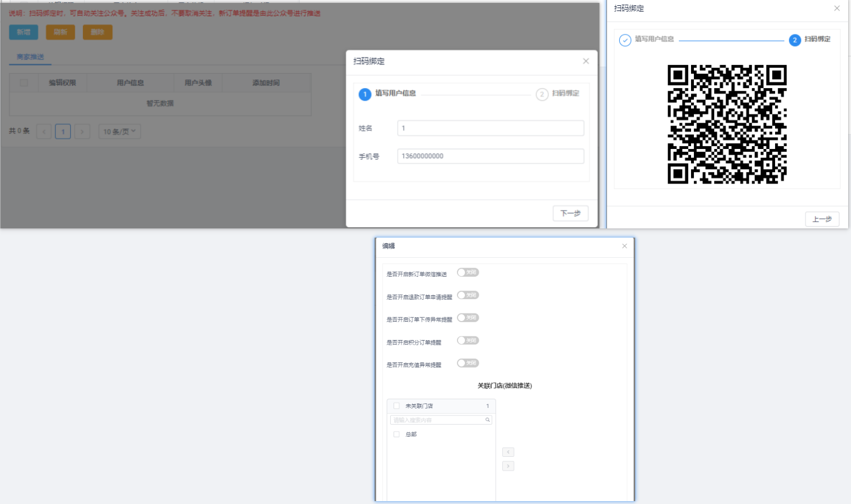The height and width of the screenshot is (504, 851).
Task: Toggle 是否开启新订单微信推送 switch
Action: (x=468, y=273)
